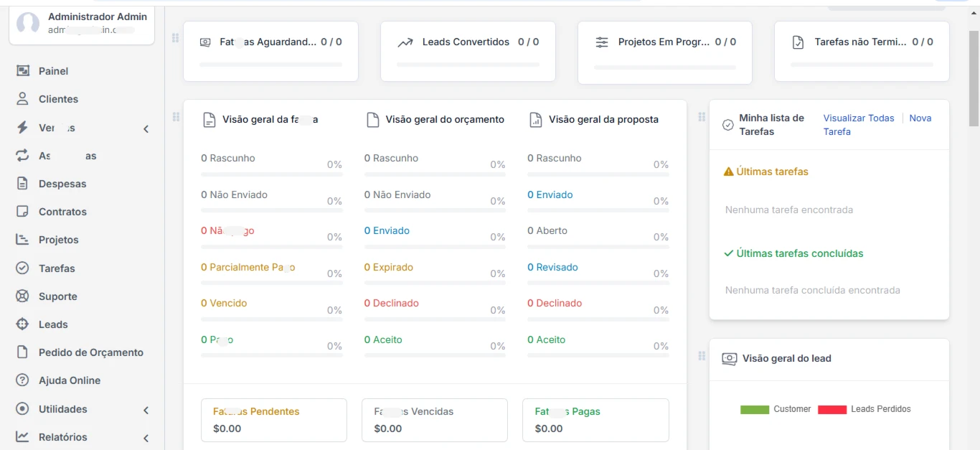Click the Contratos sidebar icon

(x=23, y=212)
